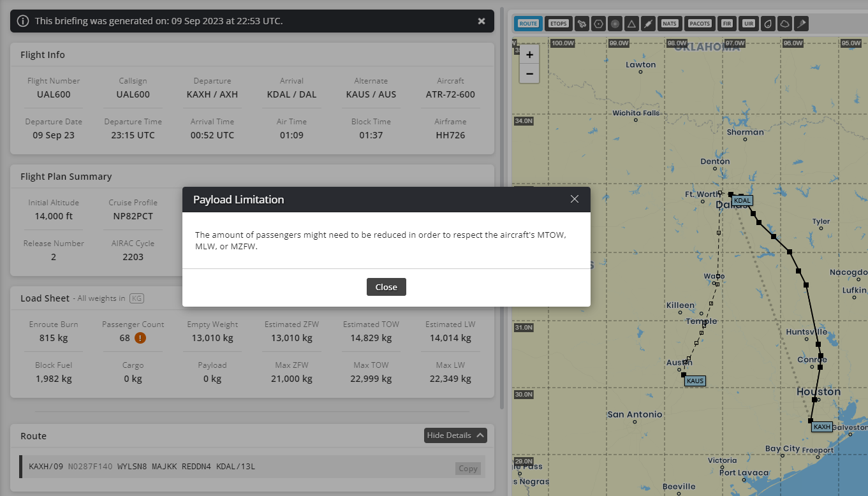Toggle the airways layer icon
Screen dimensions: 868x496
648,24
